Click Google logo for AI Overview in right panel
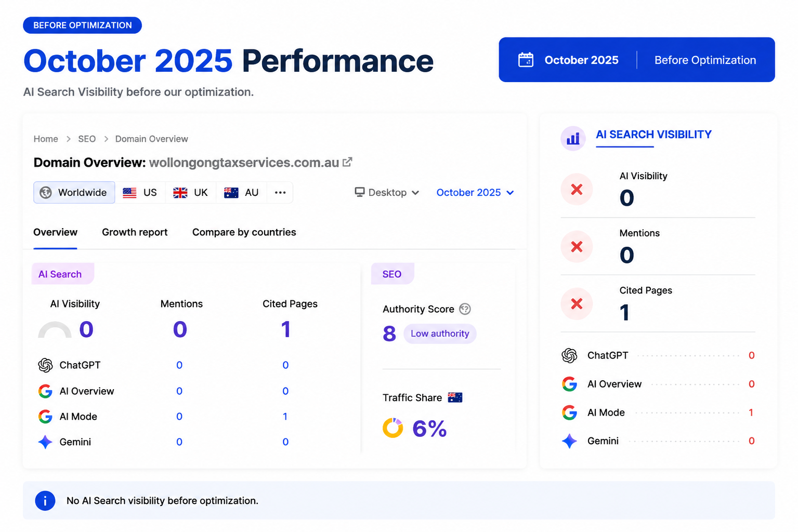798x532 pixels. (x=569, y=384)
